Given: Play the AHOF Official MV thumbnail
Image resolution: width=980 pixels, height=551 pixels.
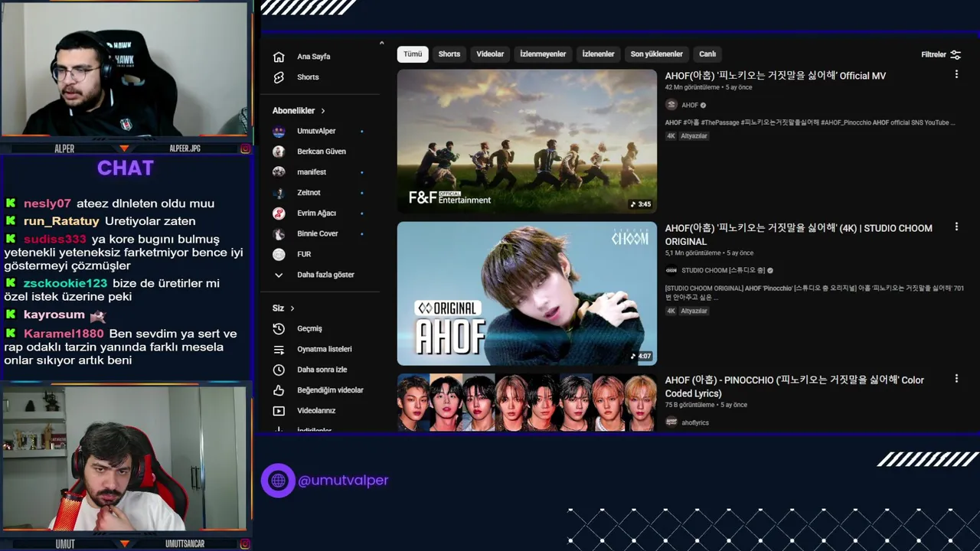Looking at the screenshot, I should [527, 141].
